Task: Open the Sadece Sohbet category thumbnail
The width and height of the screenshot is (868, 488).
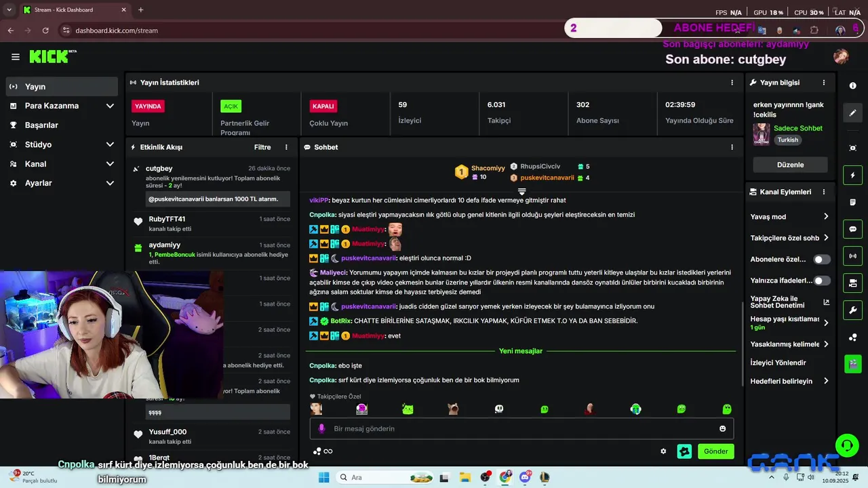Action: click(761, 134)
